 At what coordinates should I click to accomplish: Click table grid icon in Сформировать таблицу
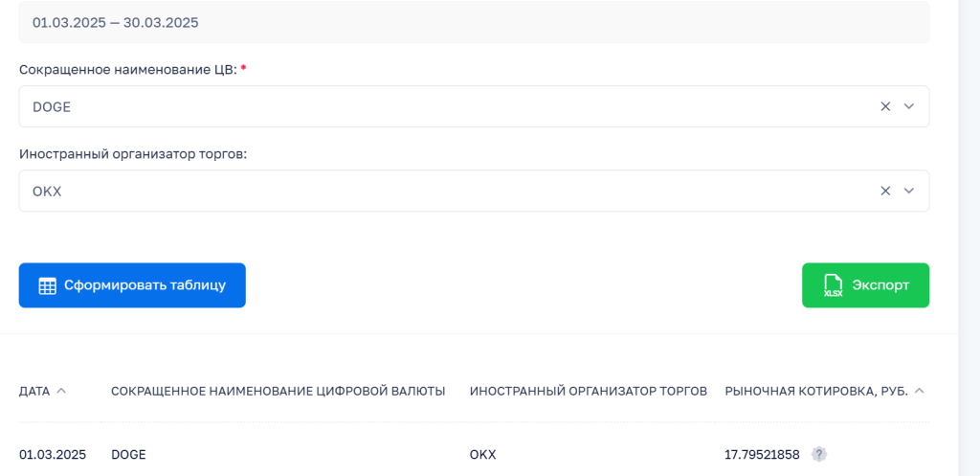[47, 285]
